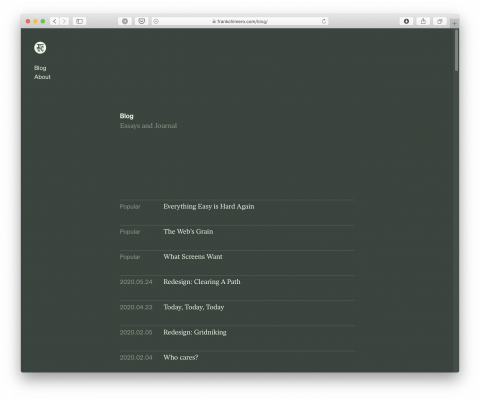
Task: Click the 'Blog' page heading
Action: pos(127,116)
